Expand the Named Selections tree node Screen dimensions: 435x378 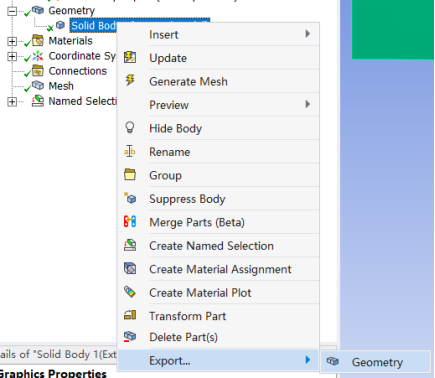click(x=12, y=102)
